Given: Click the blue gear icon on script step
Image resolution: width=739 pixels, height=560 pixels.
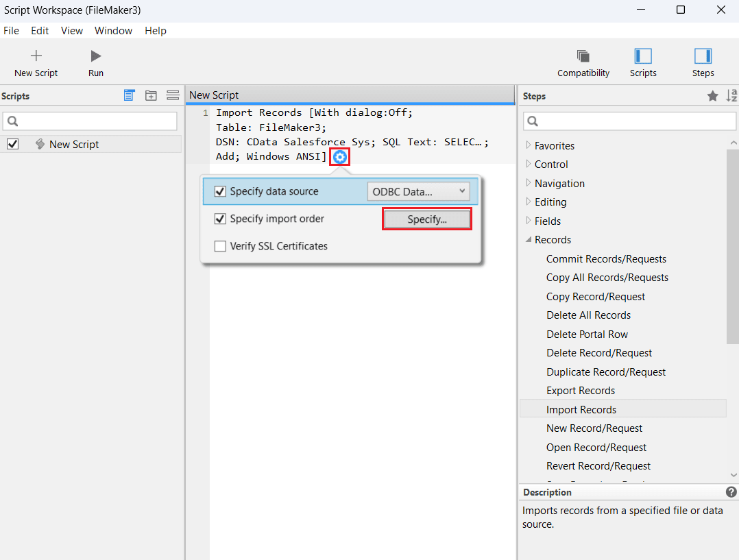Looking at the screenshot, I should click(x=340, y=157).
